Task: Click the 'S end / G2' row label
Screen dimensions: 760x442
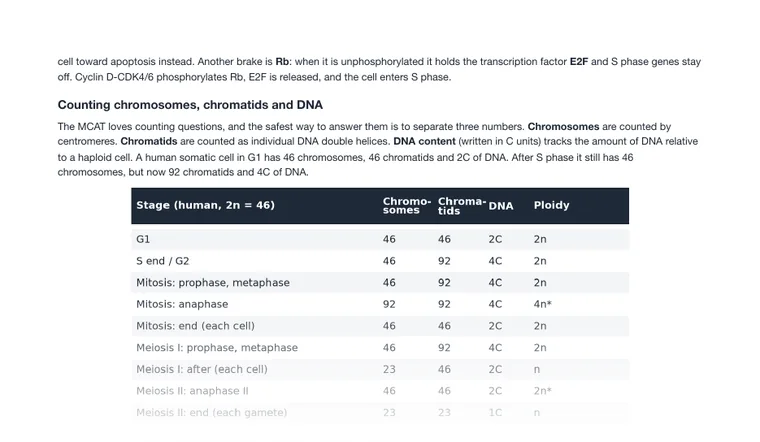Action: pos(162,261)
